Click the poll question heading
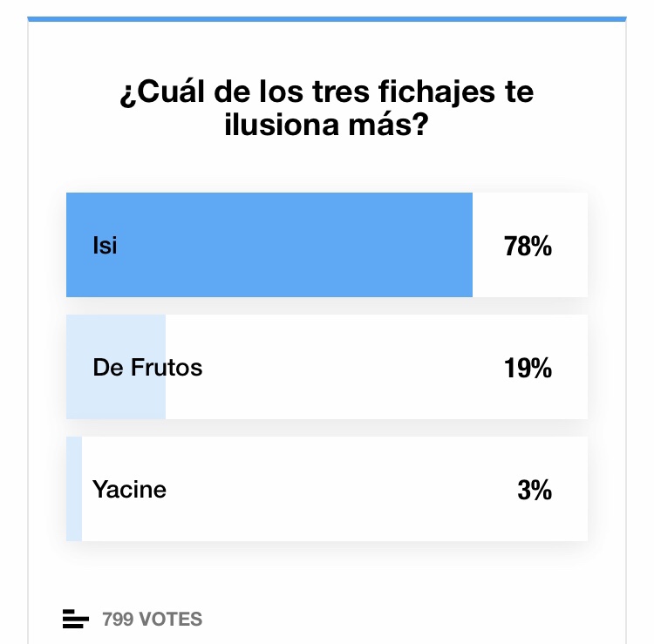Screen dimensions: 654x644 (x=326, y=108)
